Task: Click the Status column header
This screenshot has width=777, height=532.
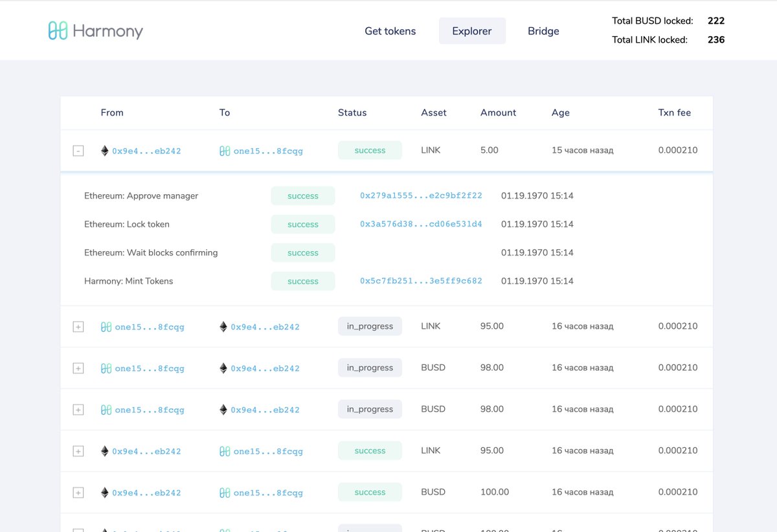Action: pos(352,113)
